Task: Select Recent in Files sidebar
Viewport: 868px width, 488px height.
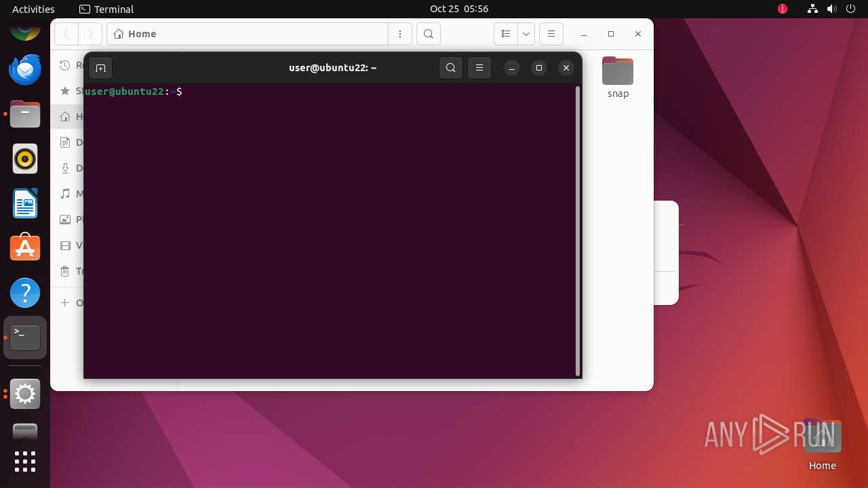Action: tap(68, 65)
